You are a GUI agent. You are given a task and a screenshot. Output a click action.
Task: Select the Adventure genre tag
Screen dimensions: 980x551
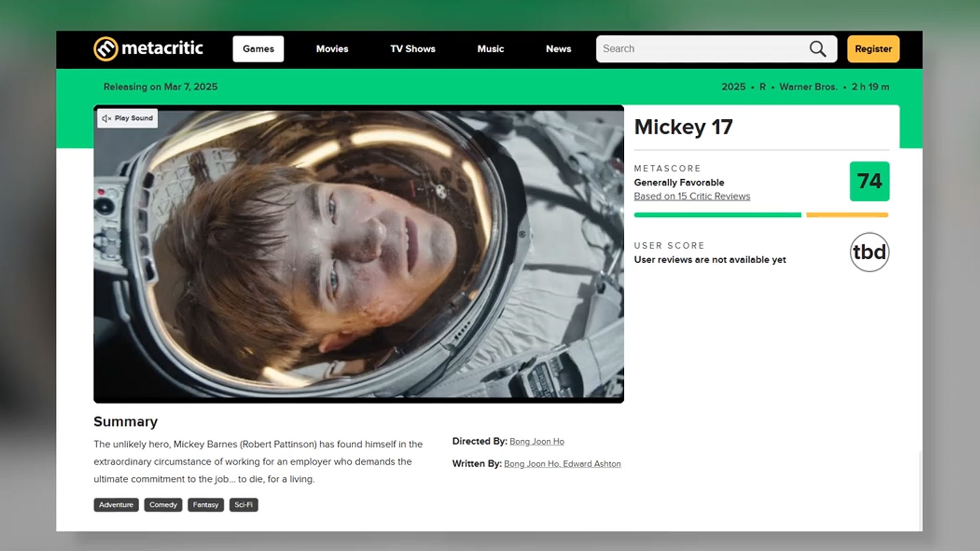[x=116, y=505]
